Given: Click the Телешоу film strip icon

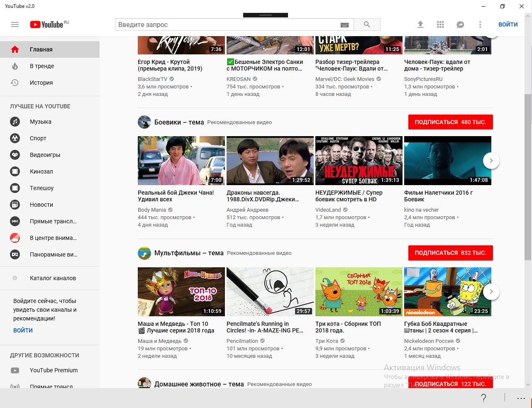Looking at the screenshot, I should click(x=15, y=188).
